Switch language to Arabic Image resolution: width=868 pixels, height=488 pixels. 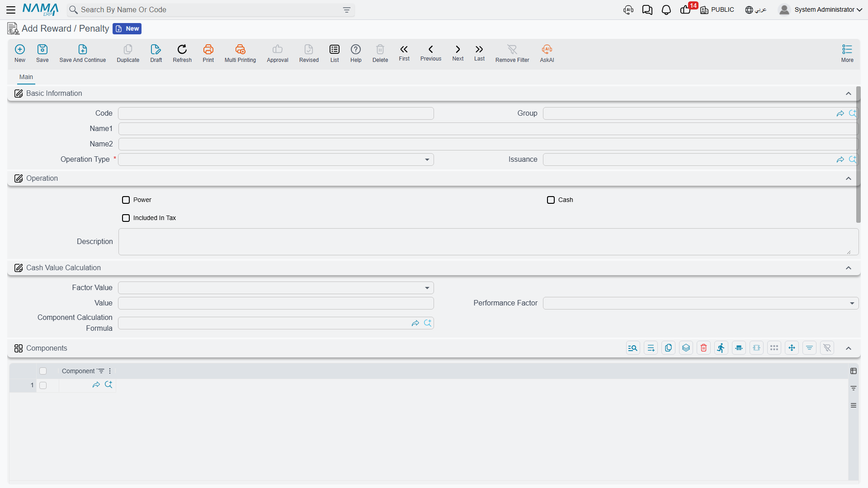pyautogui.click(x=756, y=10)
